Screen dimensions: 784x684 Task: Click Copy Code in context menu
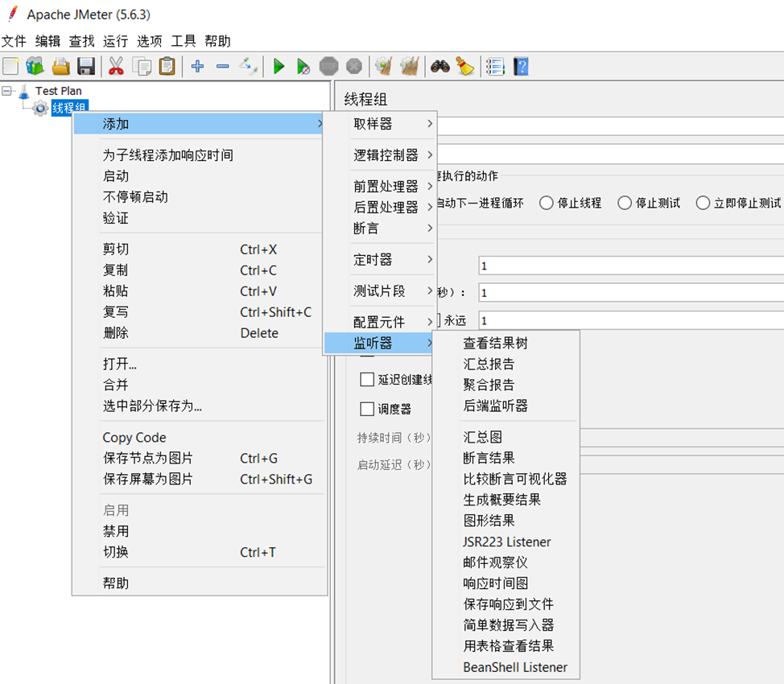click(200, 438)
